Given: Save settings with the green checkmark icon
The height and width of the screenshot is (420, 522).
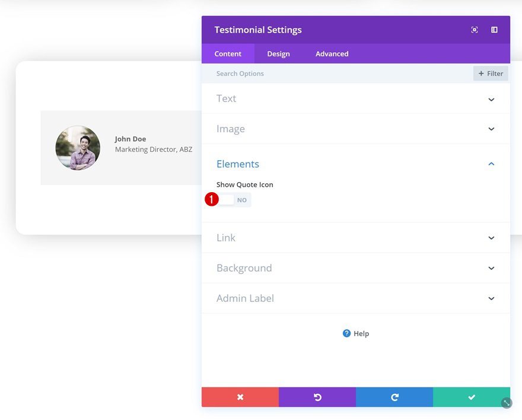Looking at the screenshot, I should 471,397.
